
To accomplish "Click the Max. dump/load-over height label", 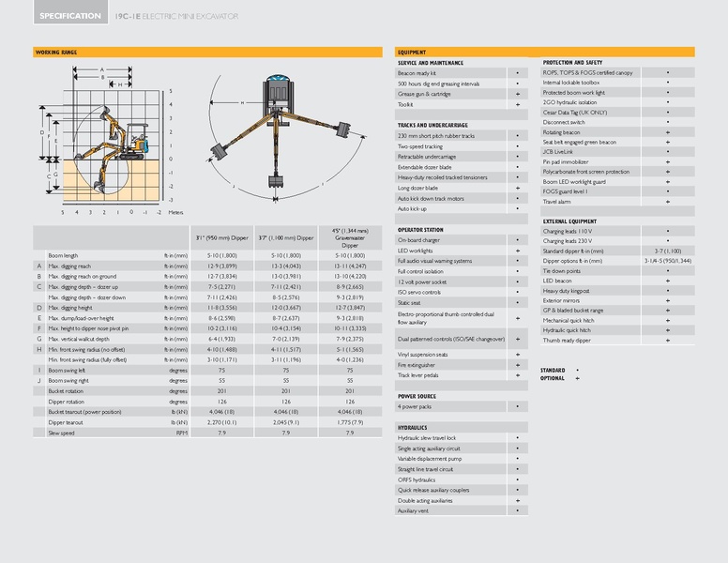I will click(x=81, y=318).
